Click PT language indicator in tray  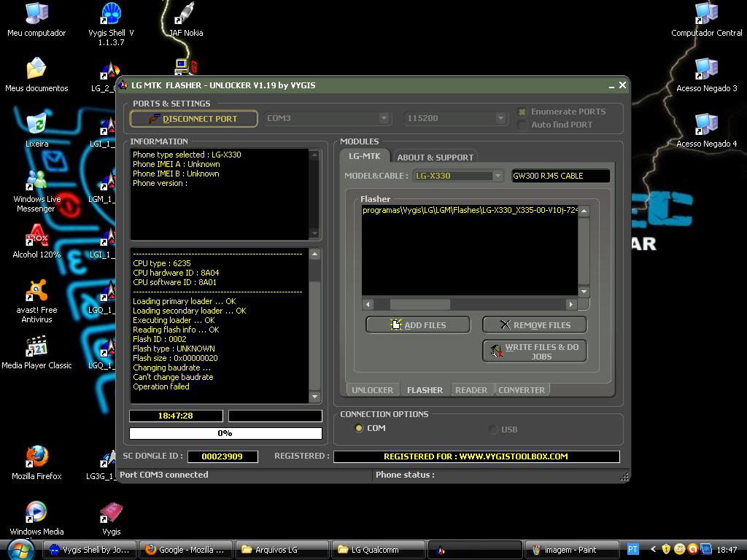(x=632, y=550)
